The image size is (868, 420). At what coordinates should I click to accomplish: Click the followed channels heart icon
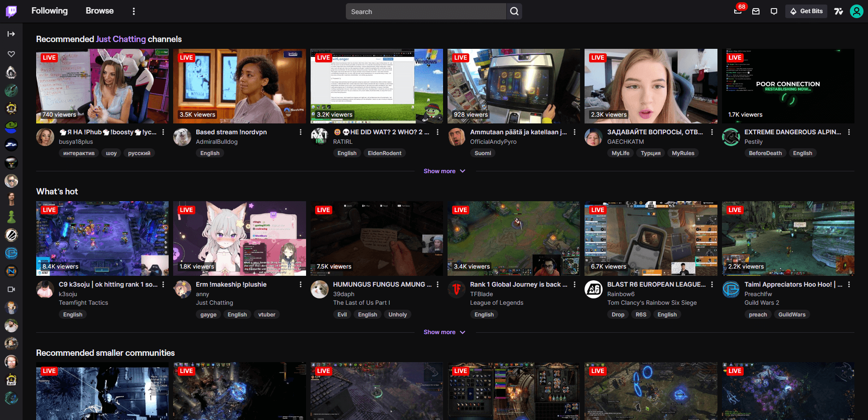click(x=11, y=54)
